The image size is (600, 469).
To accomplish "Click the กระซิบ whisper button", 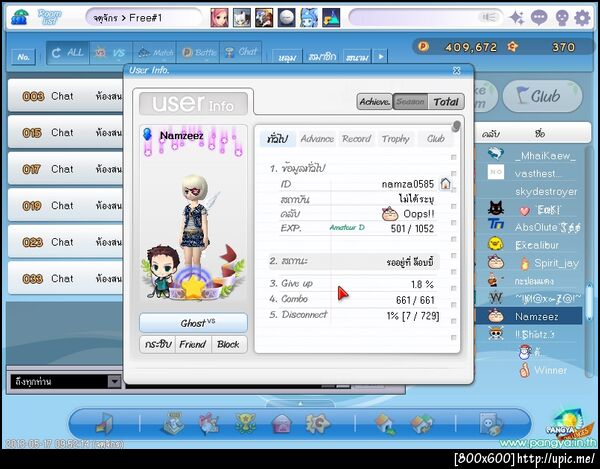I will pos(157,344).
